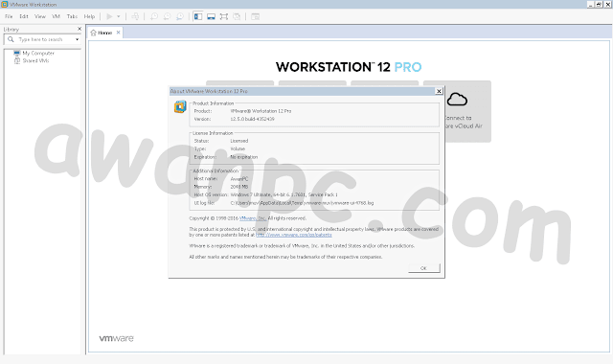Click the Take Snapshot clock icon
This screenshot has width=613, height=364.
154,16
